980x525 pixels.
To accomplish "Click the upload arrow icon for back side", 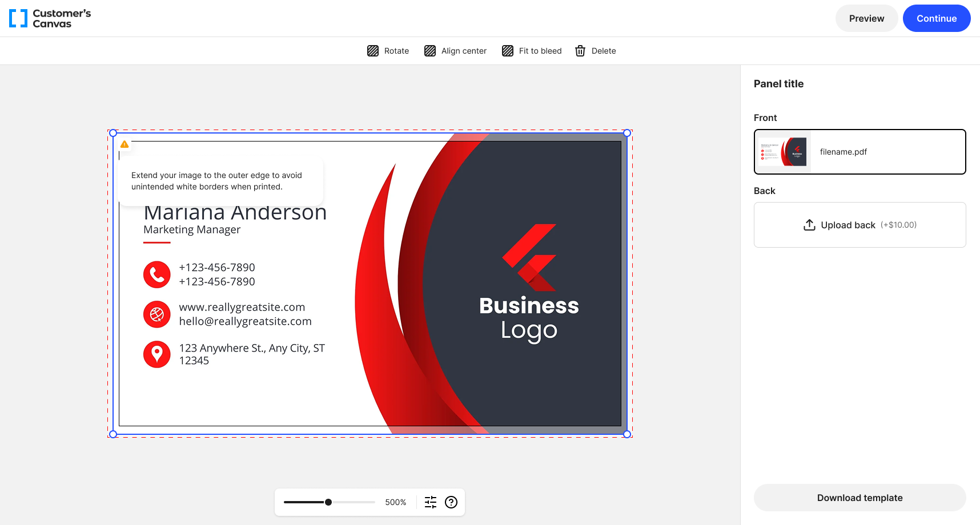I will pyautogui.click(x=809, y=225).
